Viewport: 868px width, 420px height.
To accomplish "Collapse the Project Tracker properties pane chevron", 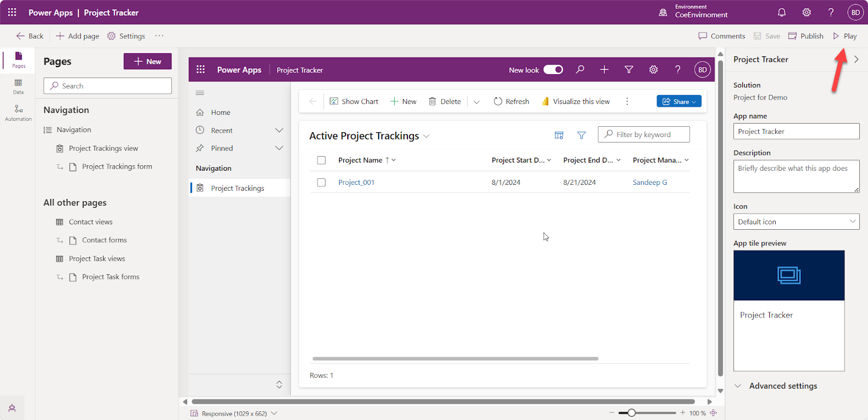I will [856, 60].
